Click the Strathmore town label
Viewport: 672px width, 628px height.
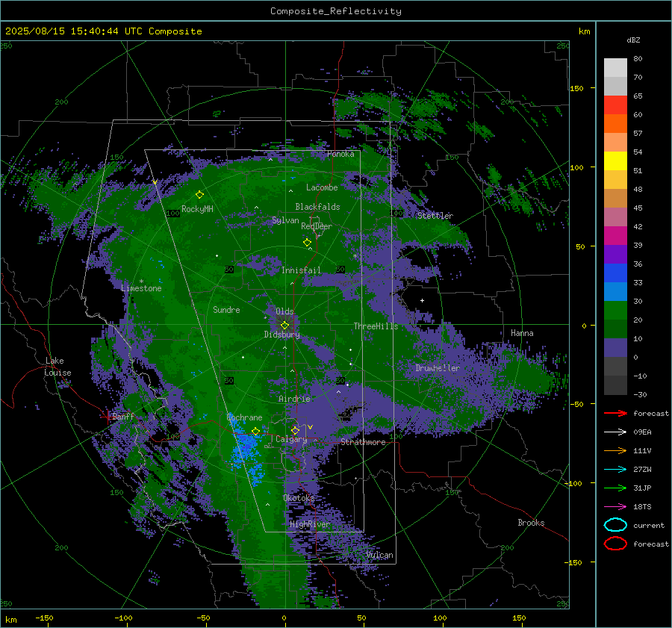pos(363,442)
